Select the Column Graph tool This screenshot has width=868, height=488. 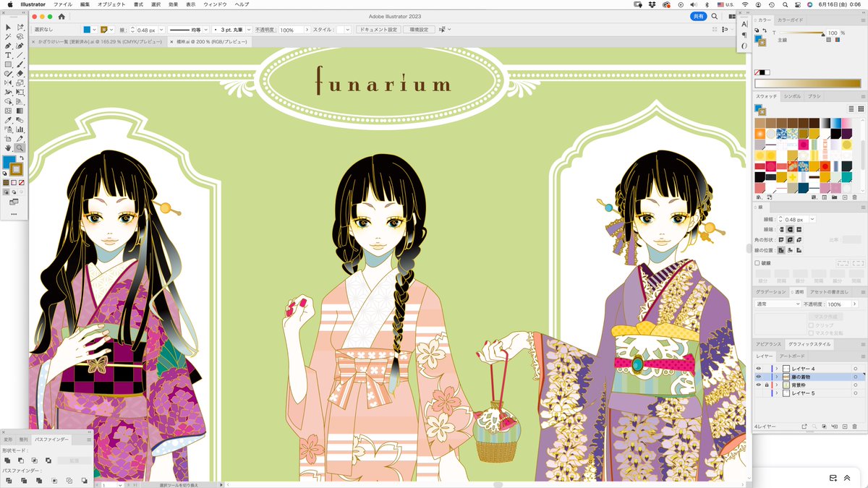coord(20,129)
